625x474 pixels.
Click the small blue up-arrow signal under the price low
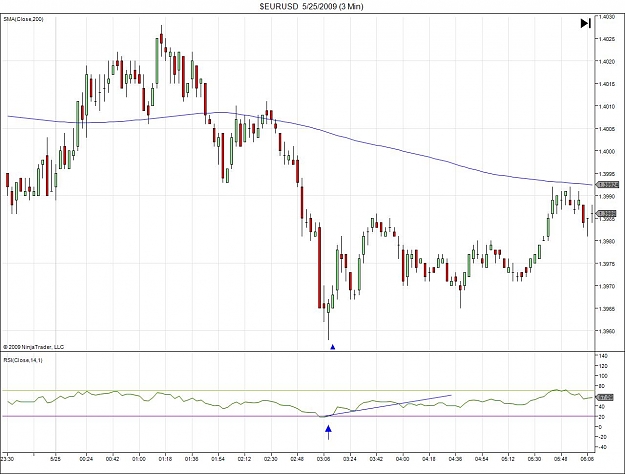pos(332,347)
